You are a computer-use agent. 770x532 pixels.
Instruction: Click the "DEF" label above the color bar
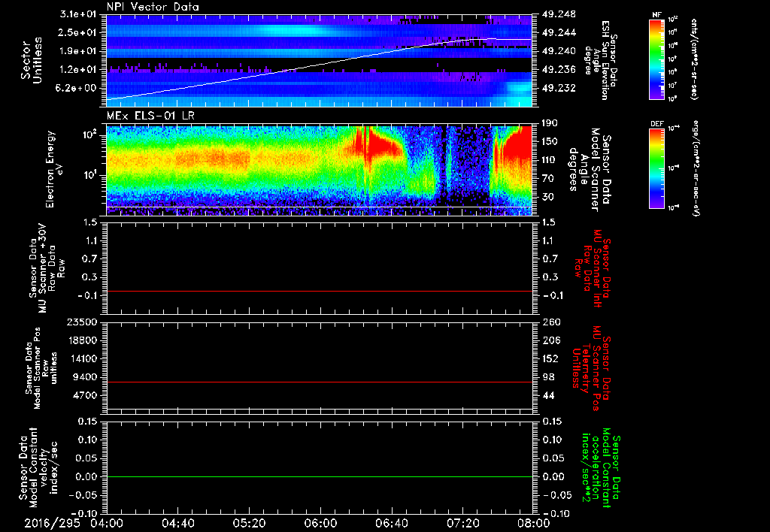pos(656,124)
